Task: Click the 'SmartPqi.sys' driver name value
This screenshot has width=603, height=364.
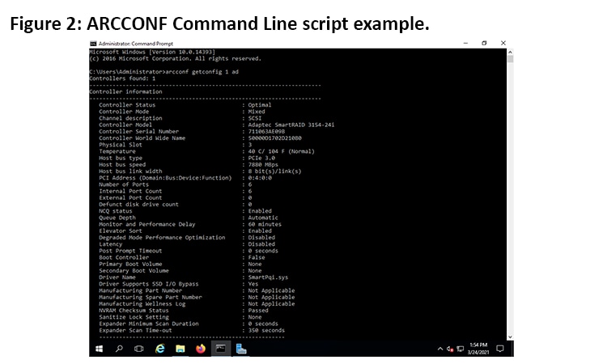Action: [x=268, y=277]
